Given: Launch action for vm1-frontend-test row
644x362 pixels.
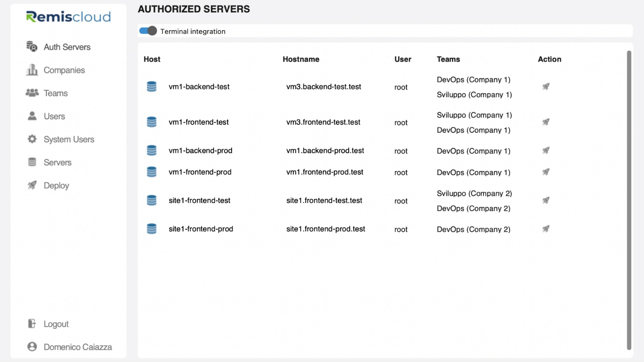Looking at the screenshot, I should (546, 122).
